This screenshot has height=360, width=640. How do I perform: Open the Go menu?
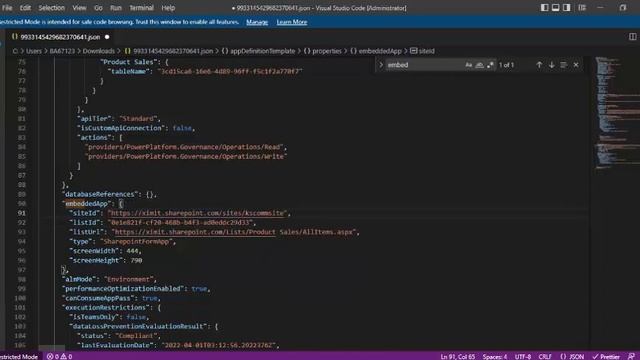click(x=98, y=8)
